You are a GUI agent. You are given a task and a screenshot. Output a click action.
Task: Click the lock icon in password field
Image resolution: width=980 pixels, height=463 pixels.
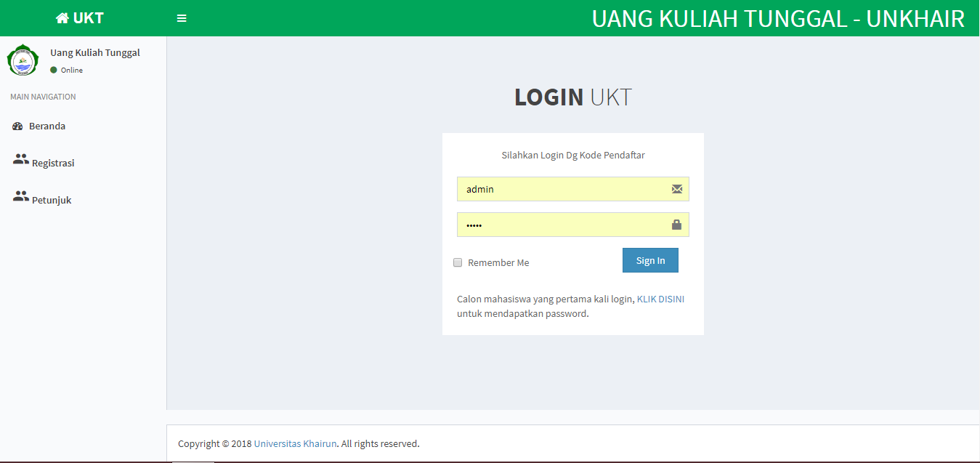(x=677, y=225)
